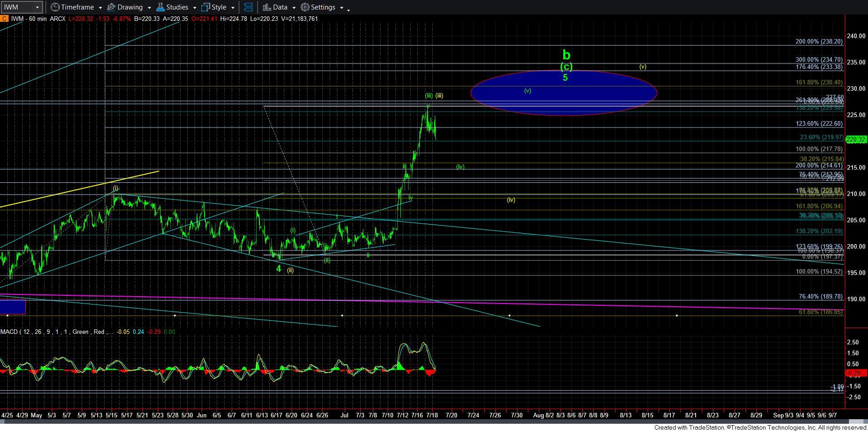Open the Style menu
Screen dimensions: 868x431
click(219, 7)
